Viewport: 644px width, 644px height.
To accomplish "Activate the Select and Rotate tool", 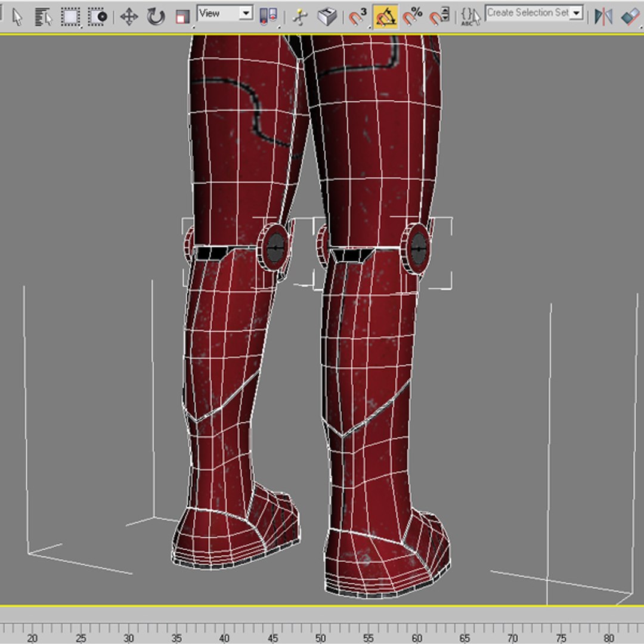I will coord(156,17).
